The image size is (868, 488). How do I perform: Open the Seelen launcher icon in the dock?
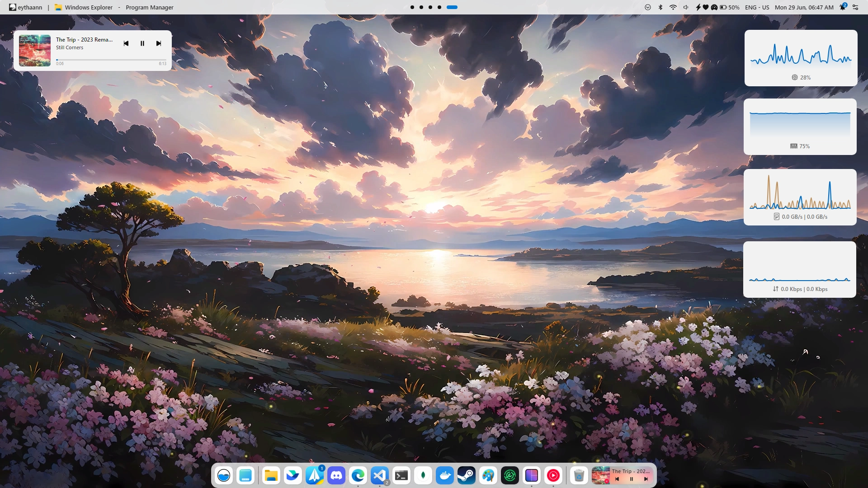pos(224,475)
